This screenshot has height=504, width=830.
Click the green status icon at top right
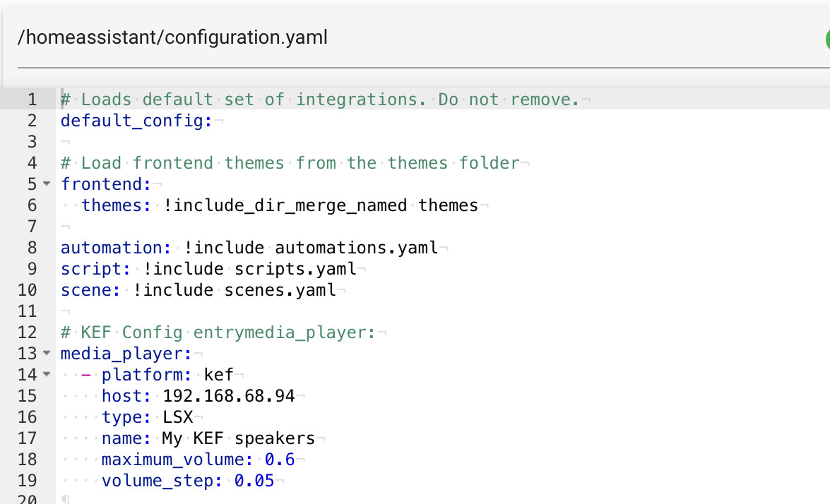(826, 40)
